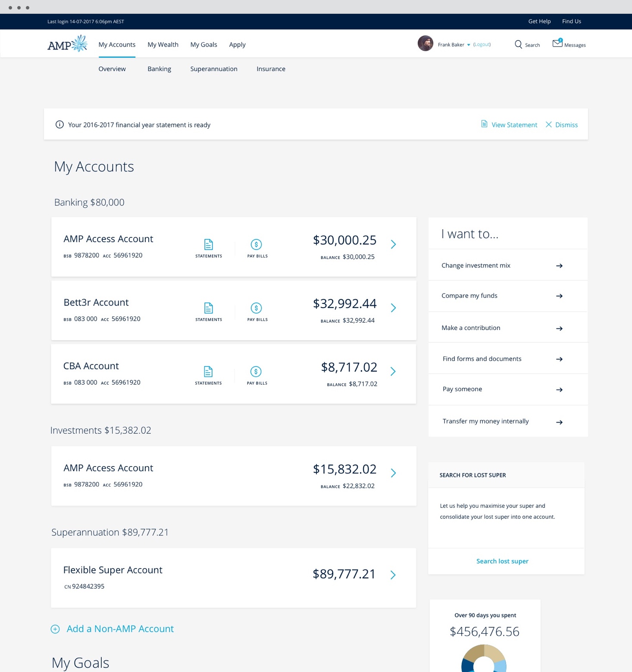Viewport: 632px width, 672px height.
Task: Click the Last login timestamp text
Action: (86, 21)
